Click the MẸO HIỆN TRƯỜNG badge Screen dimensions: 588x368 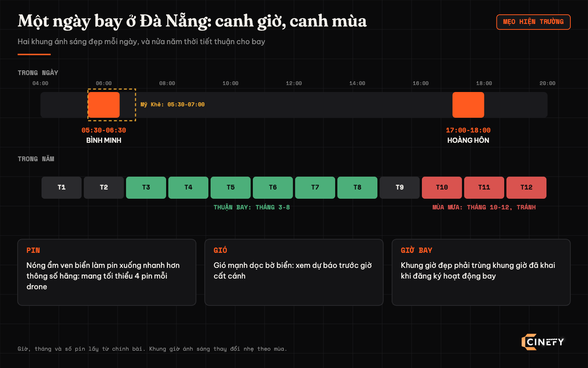point(533,22)
